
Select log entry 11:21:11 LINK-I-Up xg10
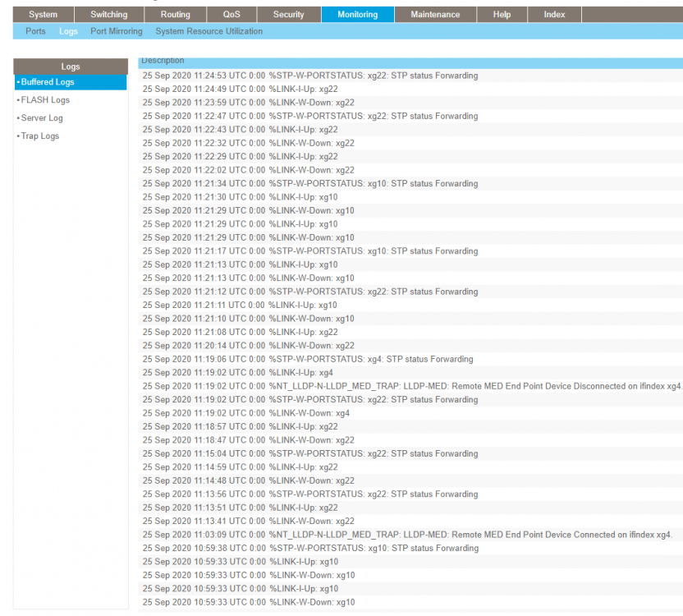coord(410,306)
